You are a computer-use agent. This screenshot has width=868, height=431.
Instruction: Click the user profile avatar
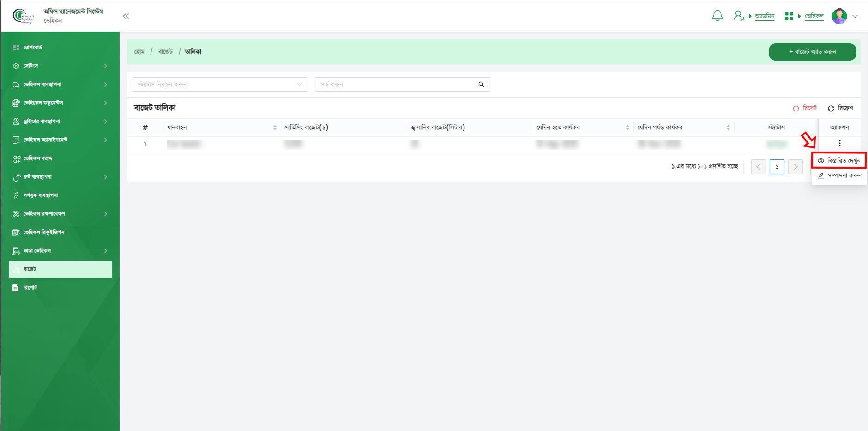point(839,16)
